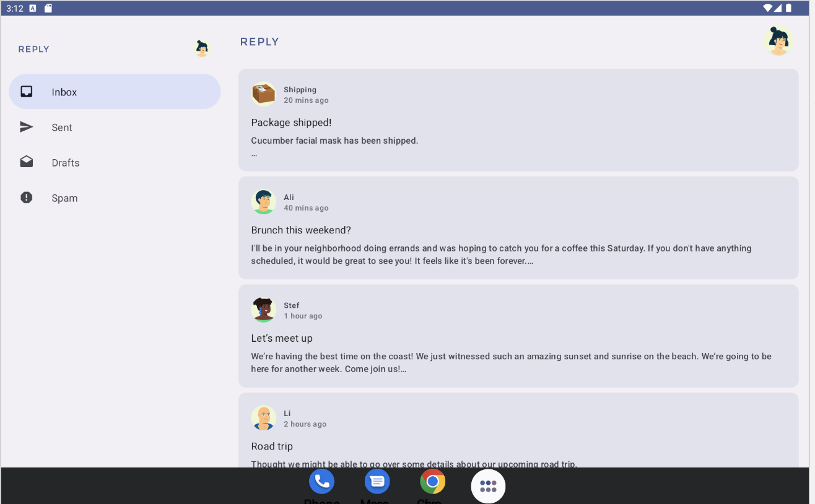Open the Messages app from the taskbar
Screen dimensions: 815x504
377,481
